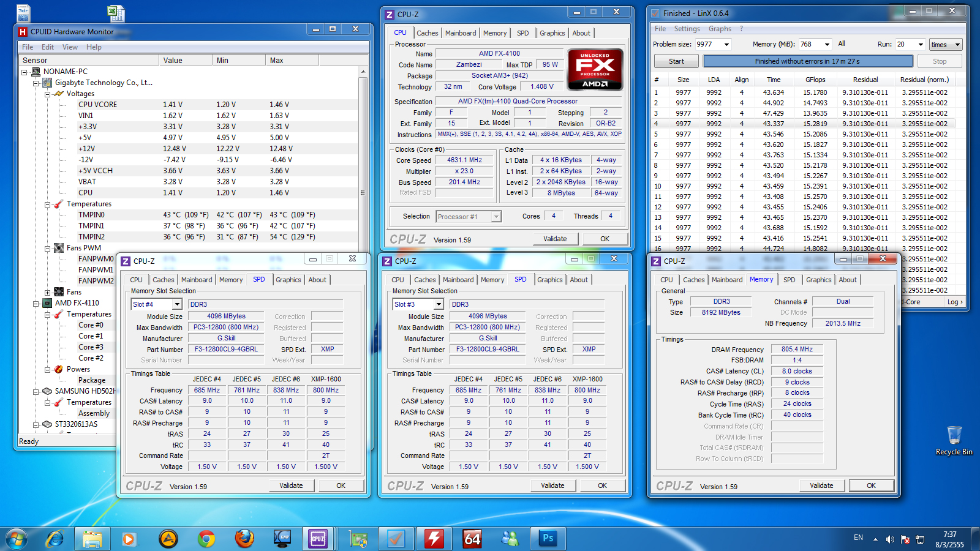The height and width of the screenshot is (551, 980).
Task: Open the View menu in Hardware Monitor
Action: 70,47
